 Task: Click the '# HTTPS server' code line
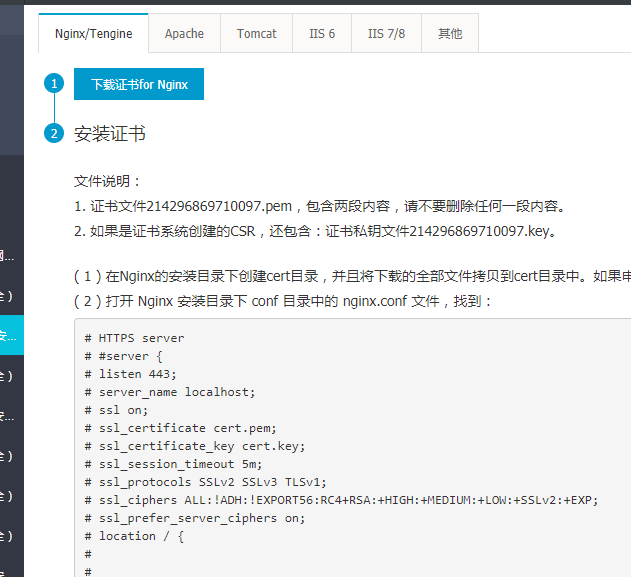(x=134, y=338)
